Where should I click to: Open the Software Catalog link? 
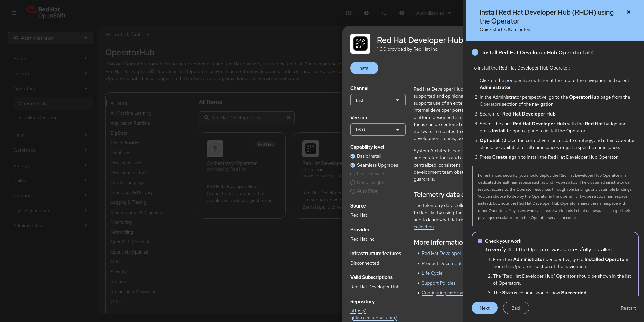click(205, 78)
